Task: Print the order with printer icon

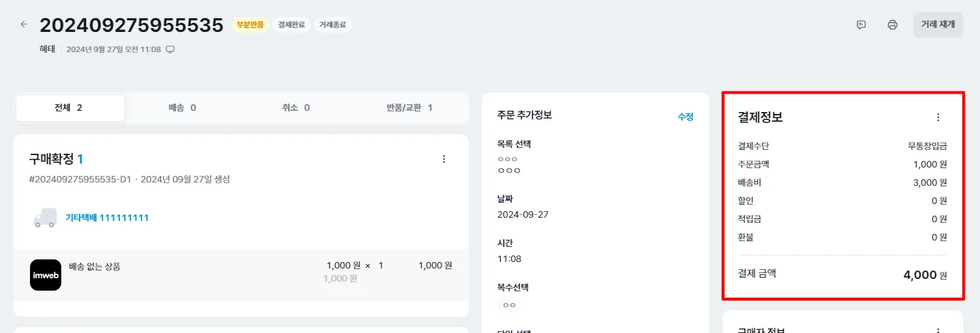Action: pos(893,25)
